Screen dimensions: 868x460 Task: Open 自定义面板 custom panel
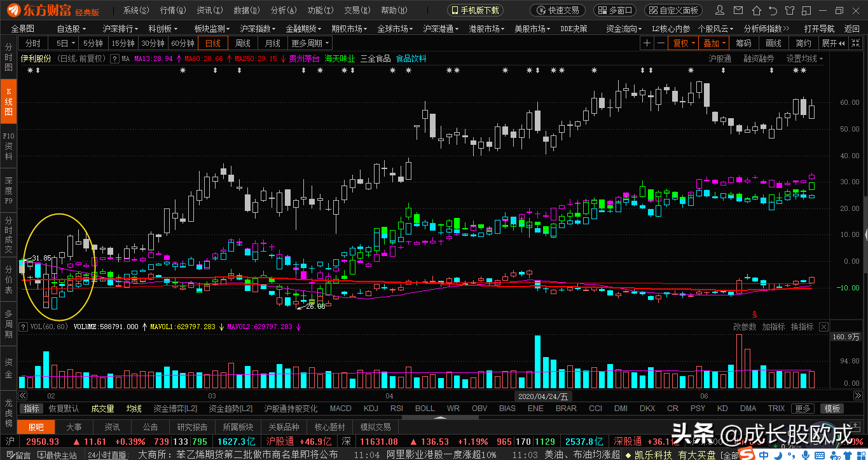click(673, 10)
